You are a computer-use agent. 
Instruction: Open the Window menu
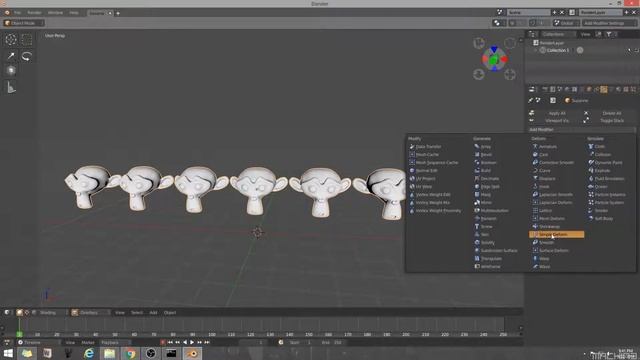click(55, 13)
